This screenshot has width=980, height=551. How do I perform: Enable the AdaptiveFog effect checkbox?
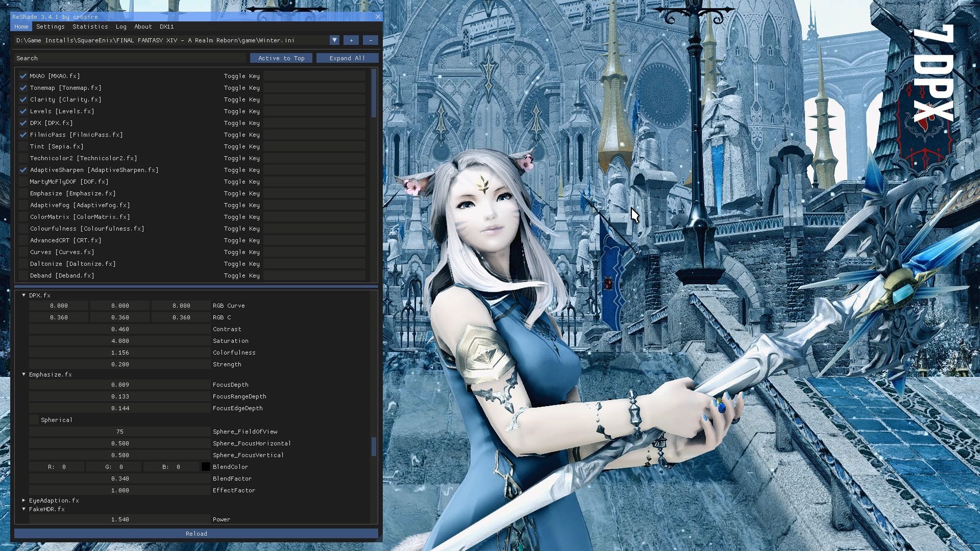23,205
